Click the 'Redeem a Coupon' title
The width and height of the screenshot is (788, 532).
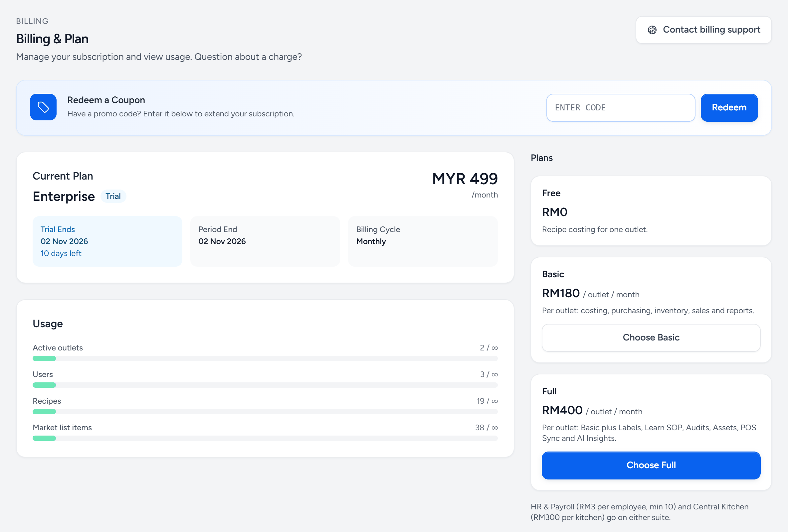(x=106, y=100)
